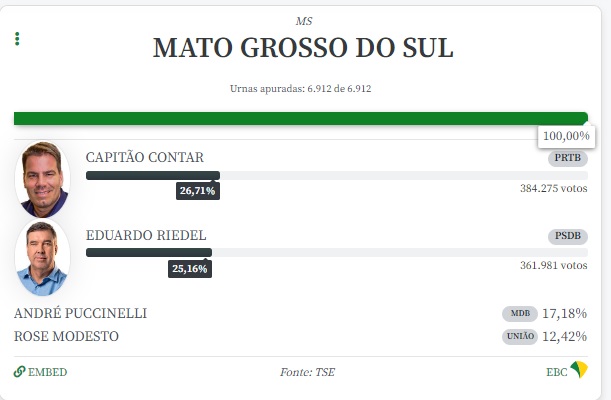Screen dimensions: 611x400
Task: Open the three-dot options menu
Action: coord(17,39)
